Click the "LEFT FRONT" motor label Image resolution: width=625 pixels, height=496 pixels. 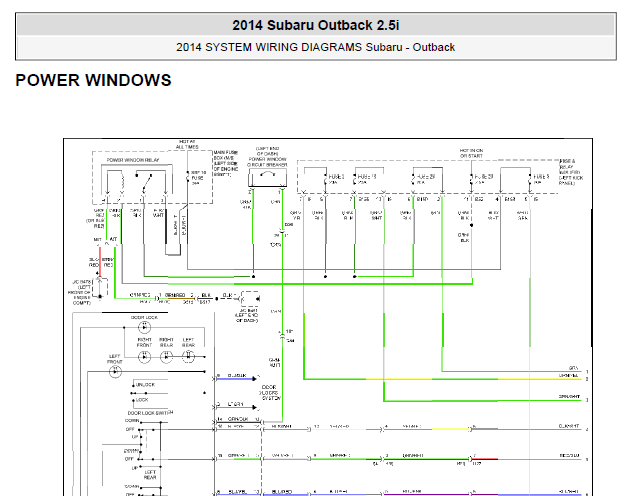point(114,359)
